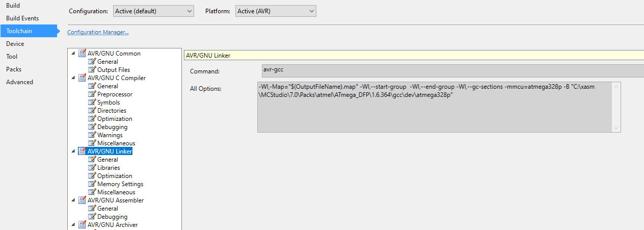This screenshot has width=644, height=230.
Task: Click the icon beside Optimization under C Compiler
Action: [x=92, y=119]
